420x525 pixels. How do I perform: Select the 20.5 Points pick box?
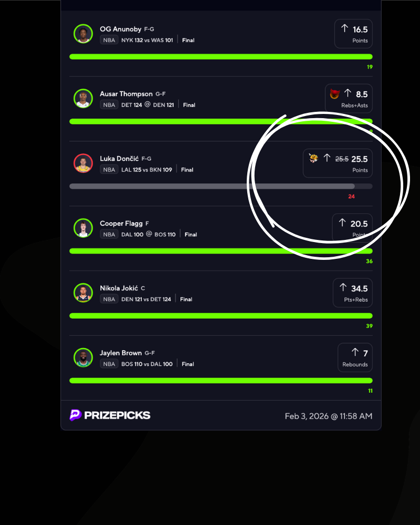point(352,228)
